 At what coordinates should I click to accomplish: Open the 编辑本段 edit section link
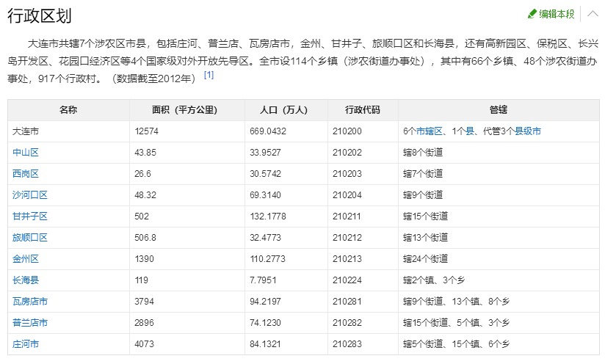(x=557, y=14)
